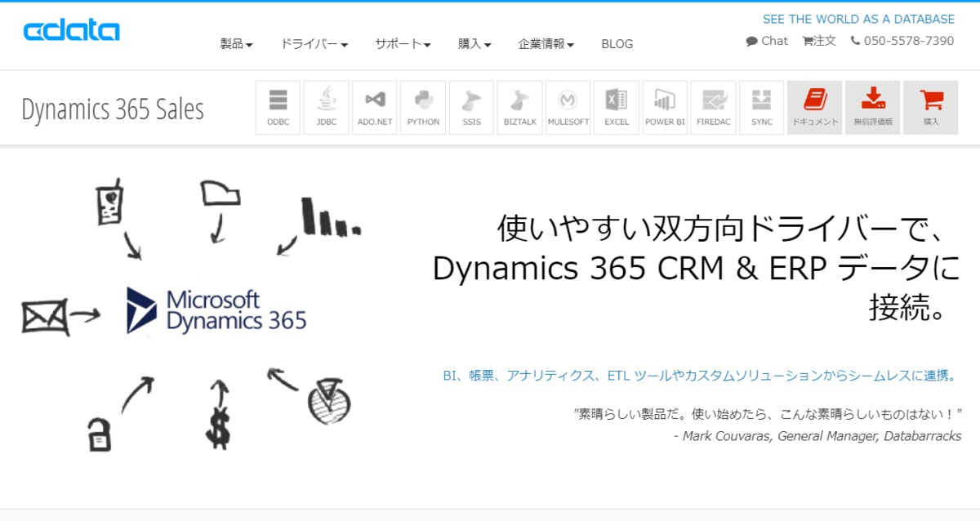Screen dimensions: 980x521
Task: Open the BLOG menu item
Action: (617, 44)
